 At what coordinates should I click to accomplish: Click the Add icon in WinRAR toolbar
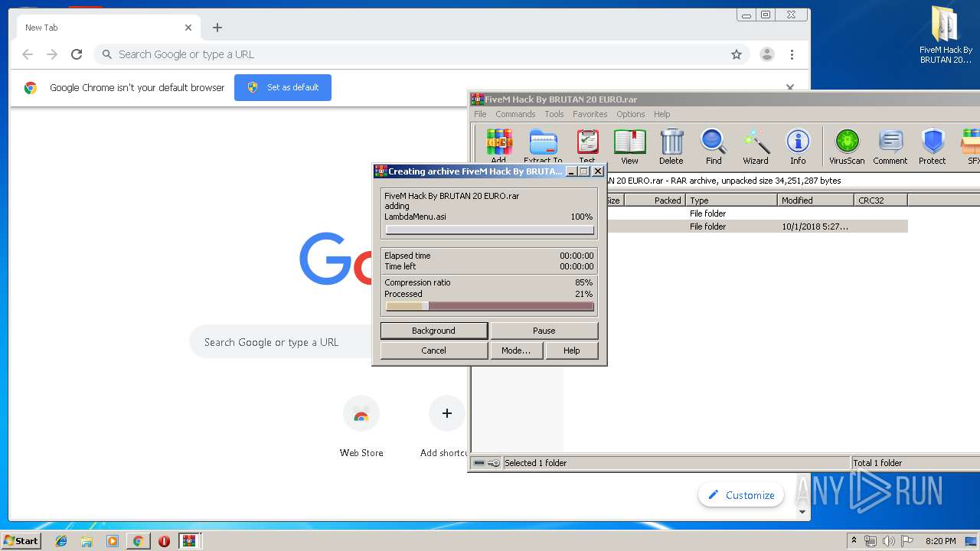498,145
